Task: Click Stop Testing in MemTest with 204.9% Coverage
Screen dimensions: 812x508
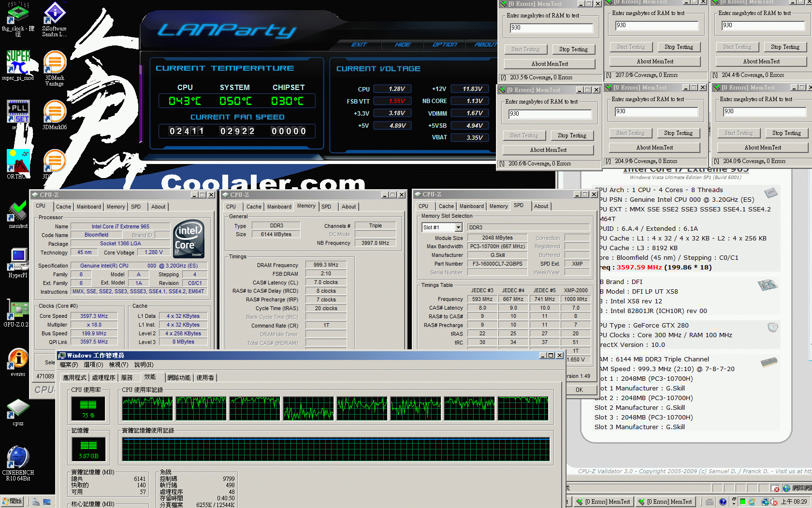Action: (678, 133)
